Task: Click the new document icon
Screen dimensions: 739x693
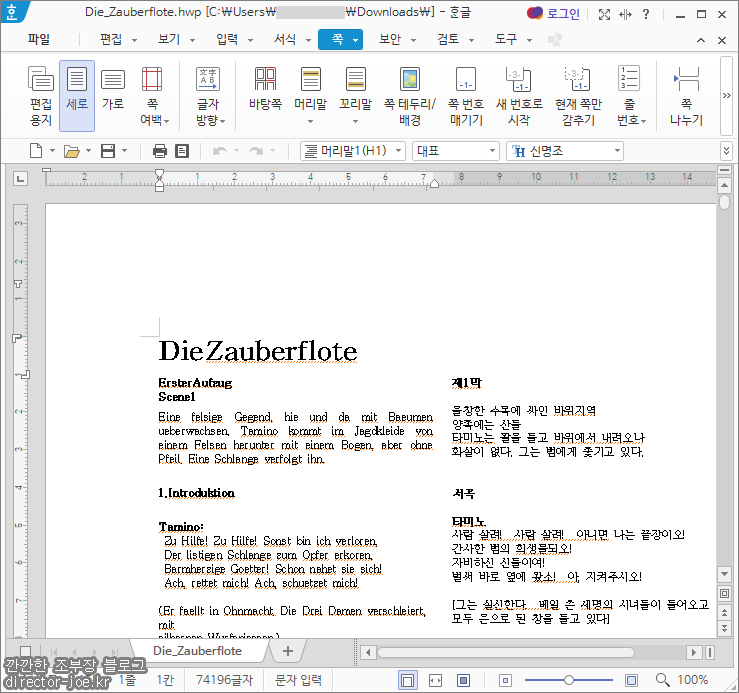Action: coord(36,151)
